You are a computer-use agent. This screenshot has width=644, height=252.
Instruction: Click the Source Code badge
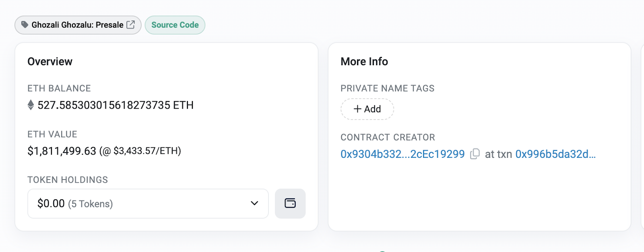click(175, 25)
